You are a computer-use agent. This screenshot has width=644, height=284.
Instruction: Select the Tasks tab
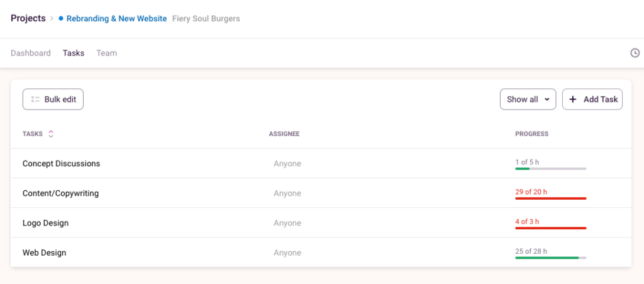click(x=74, y=53)
